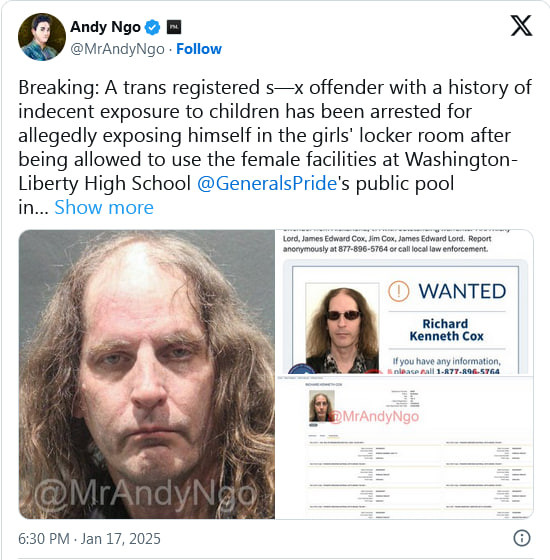Open the large mugshot photo on left
Screen dimensions: 550x560
pos(147,374)
